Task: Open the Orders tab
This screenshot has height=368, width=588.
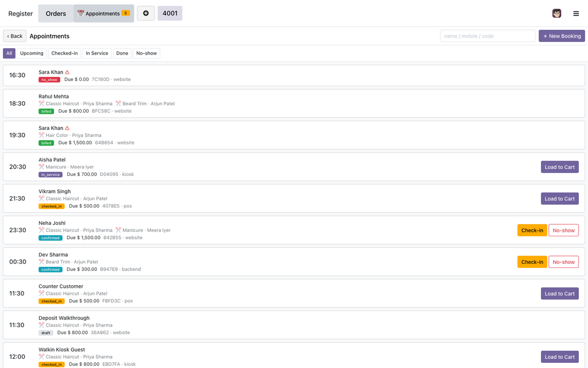Action: [56, 14]
